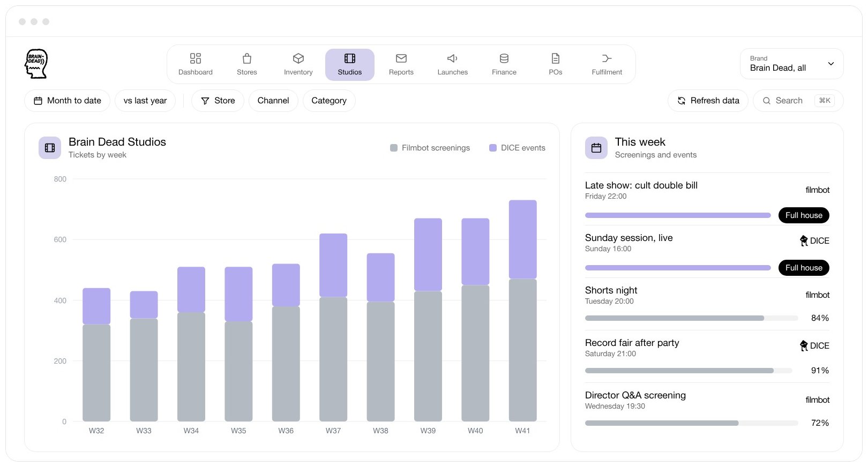Switch to the Inventory tab
Image resolution: width=868 pixels, height=467 pixels.
pos(298,64)
